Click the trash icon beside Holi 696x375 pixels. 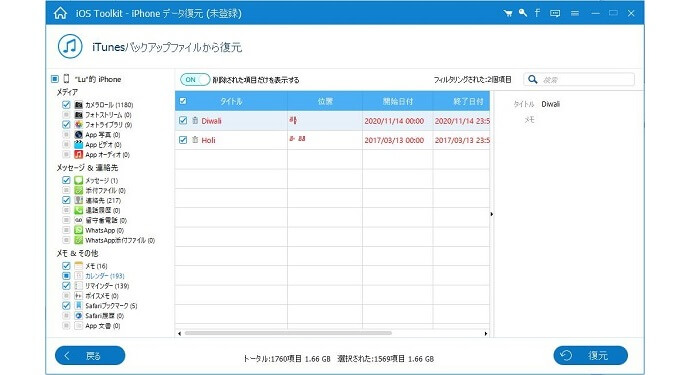tap(195, 140)
